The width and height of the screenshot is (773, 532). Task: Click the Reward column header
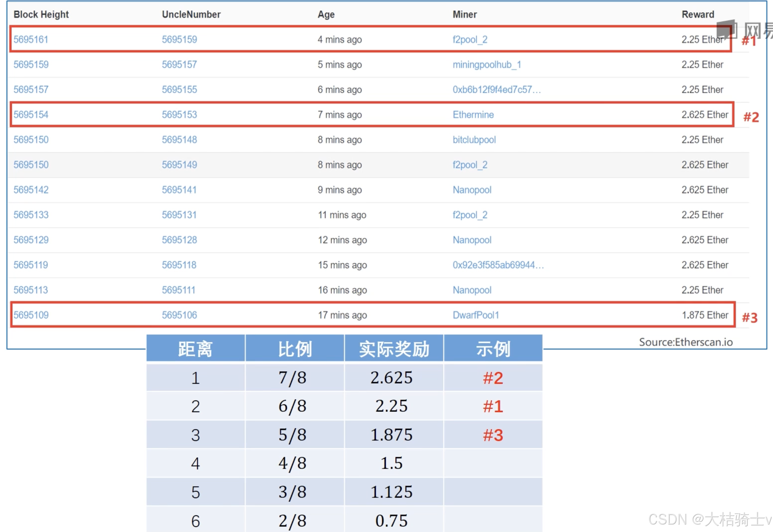pyautogui.click(x=698, y=14)
